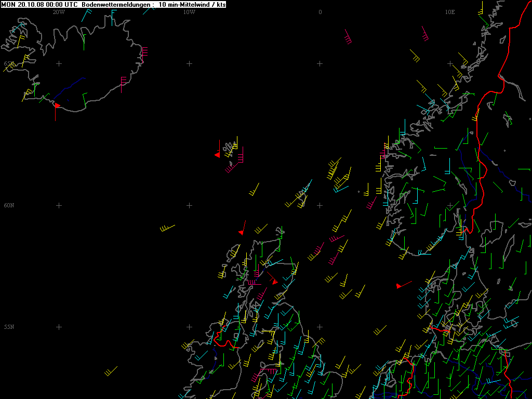Click the grid cross at 65N and 0 longitude
This screenshot has width=532, height=399.
click(x=320, y=63)
